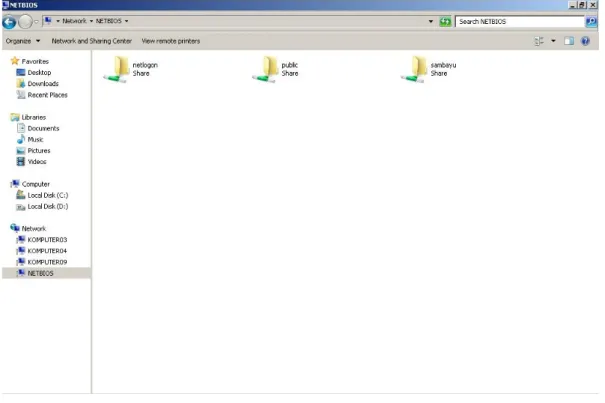Click the Change your view icon
Viewport: 605px width, 403px height.
[x=539, y=41]
